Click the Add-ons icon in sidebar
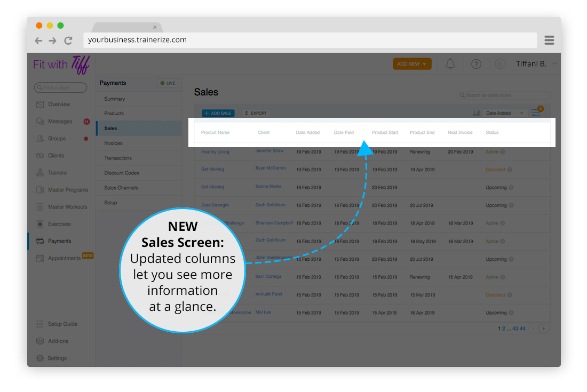The height and width of the screenshot is (392, 587). pos(40,341)
